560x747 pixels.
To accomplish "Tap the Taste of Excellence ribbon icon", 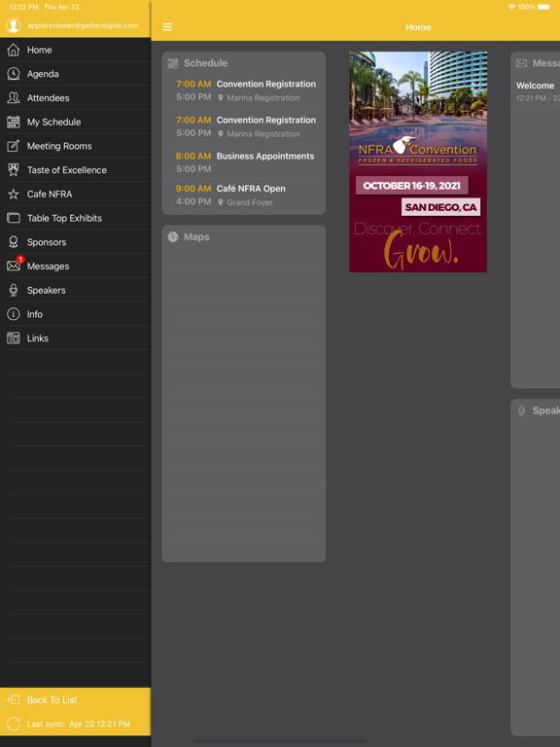I will [x=14, y=169].
